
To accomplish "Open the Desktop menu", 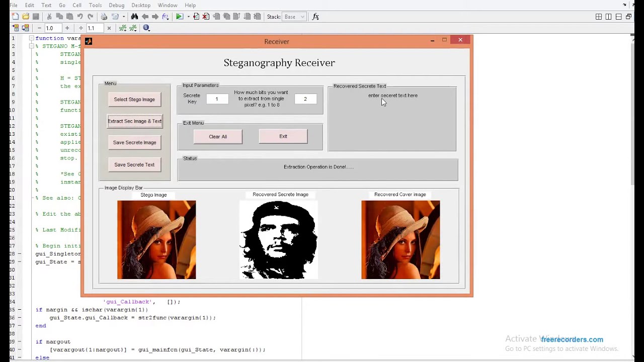I will [x=141, y=5].
